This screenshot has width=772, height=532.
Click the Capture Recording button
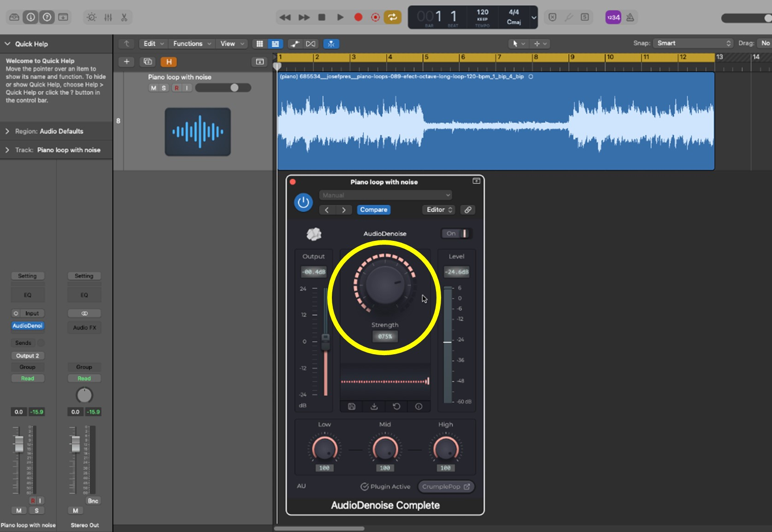[376, 18]
